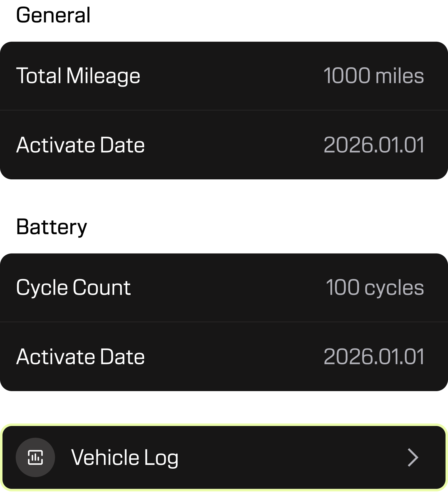Tap the "Vehicle Log" label text

[125, 457]
